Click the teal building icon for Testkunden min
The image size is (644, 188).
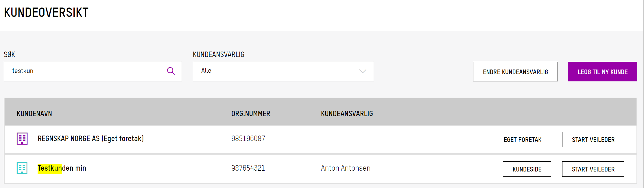pyautogui.click(x=22, y=168)
